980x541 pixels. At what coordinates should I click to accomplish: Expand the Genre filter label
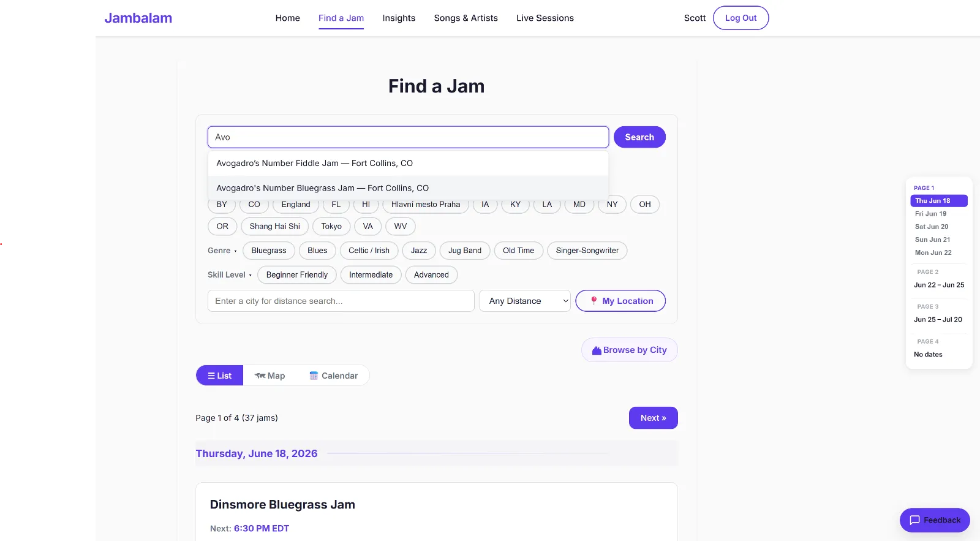pyautogui.click(x=222, y=251)
